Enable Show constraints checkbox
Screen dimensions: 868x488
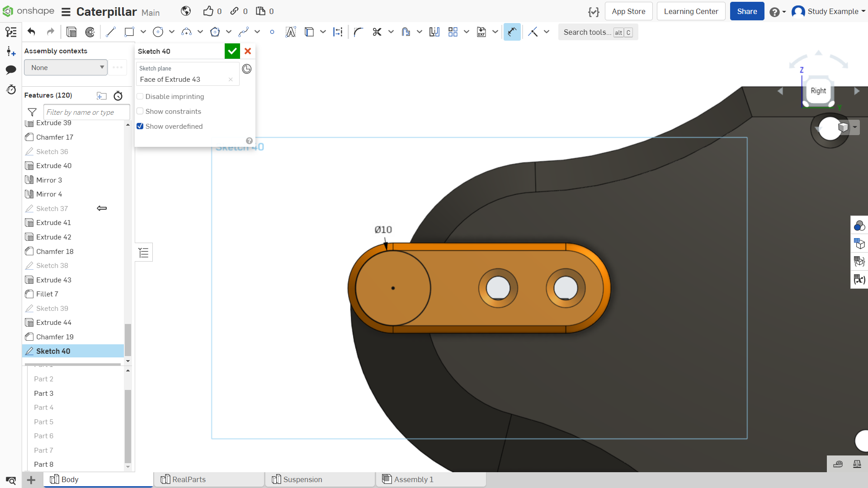(x=140, y=111)
